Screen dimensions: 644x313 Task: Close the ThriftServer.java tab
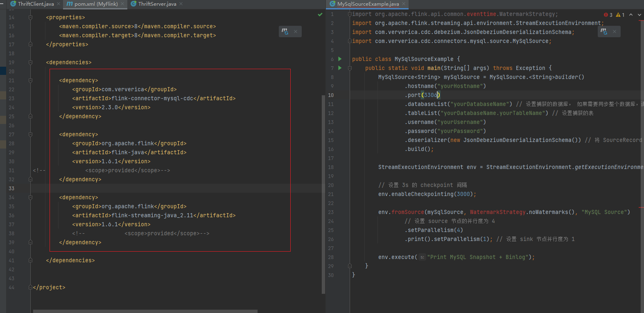coord(181,4)
